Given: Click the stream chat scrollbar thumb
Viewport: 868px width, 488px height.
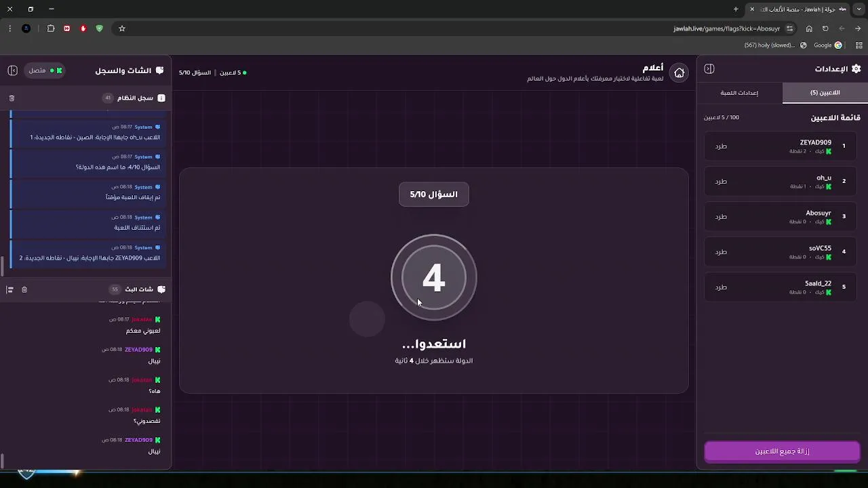Looking at the screenshot, I should click(2, 461).
